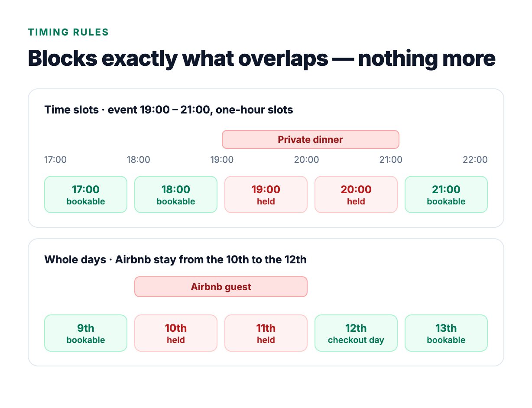The width and height of the screenshot is (532, 408).
Task: Click the Whole days section title
Action: 175,260
